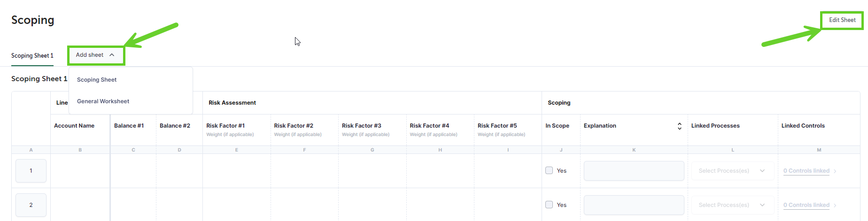The image size is (868, 221).
Task: Collapse the Add sheet caret icon
Action: click(112, 55)
